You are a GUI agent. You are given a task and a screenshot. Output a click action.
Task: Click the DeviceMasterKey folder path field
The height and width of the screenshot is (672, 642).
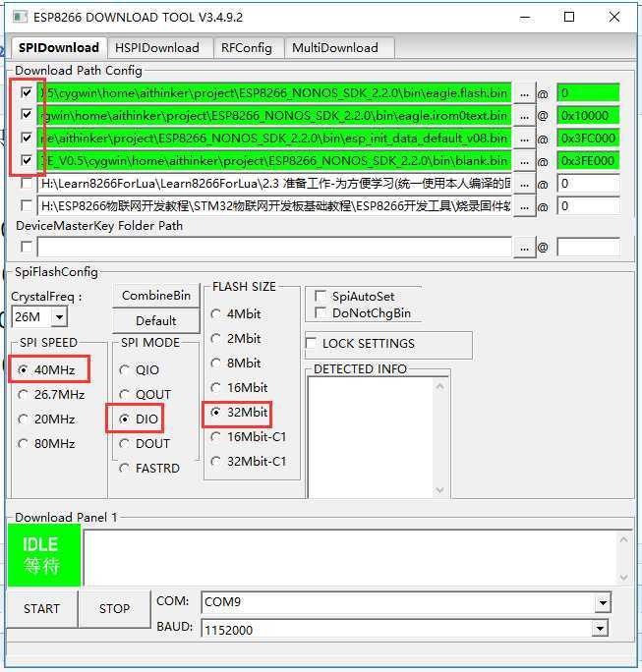(x=274, y=248)
